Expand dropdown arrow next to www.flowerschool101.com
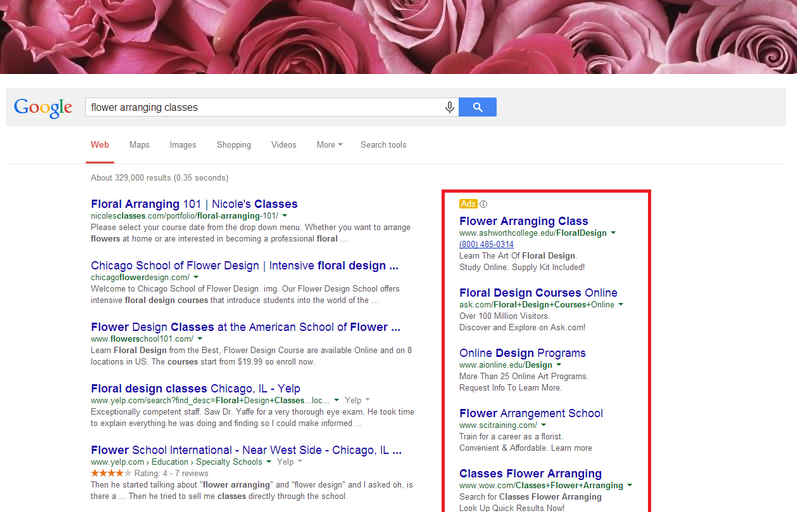Screen dimensions: 797x512 point(200,339)
